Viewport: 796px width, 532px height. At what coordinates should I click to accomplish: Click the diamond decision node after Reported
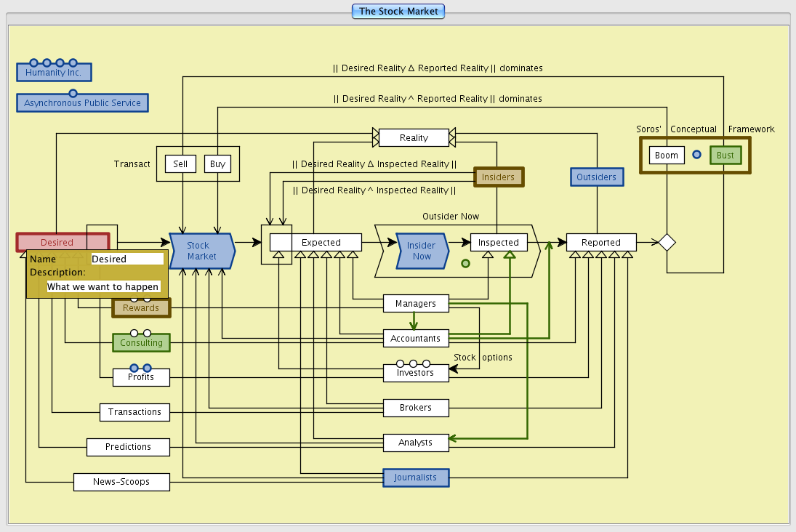pyautogui.click(x=667, y=243)
